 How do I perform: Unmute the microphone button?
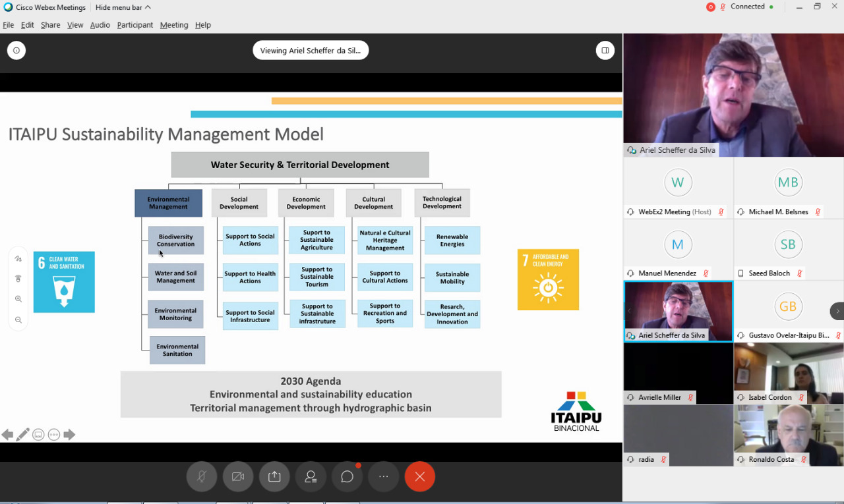[x=201, y=476]
